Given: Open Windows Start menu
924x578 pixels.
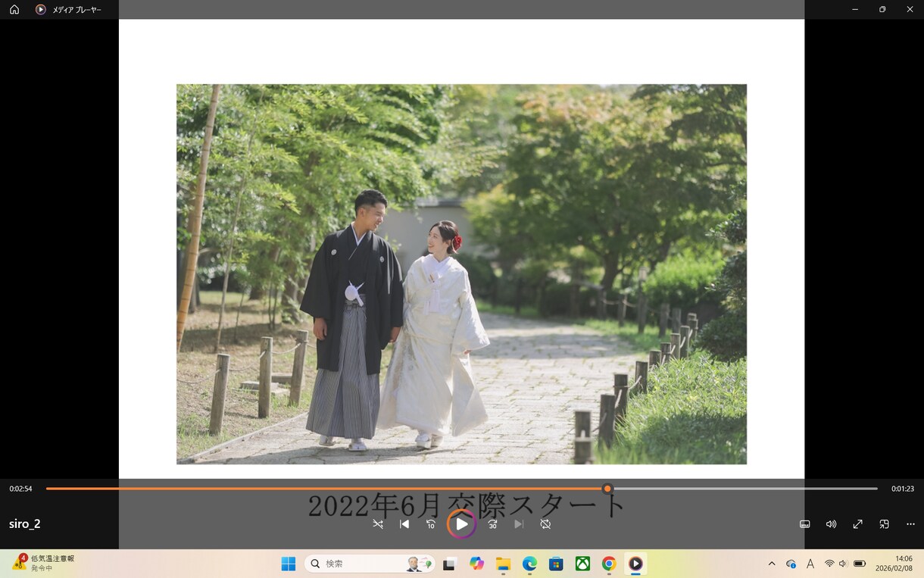Looking at the screenshot, I should (289, 564).
